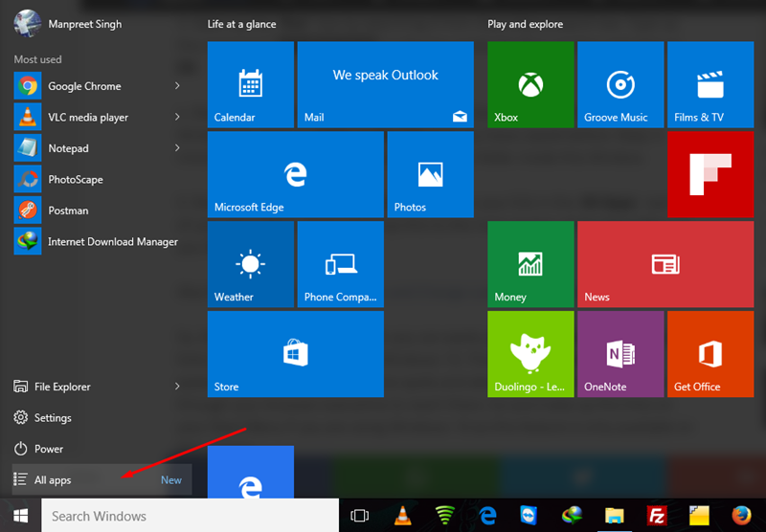Launch Firefox from taskbar
This screenshot has width=766, height=532.
coord(741,516)
